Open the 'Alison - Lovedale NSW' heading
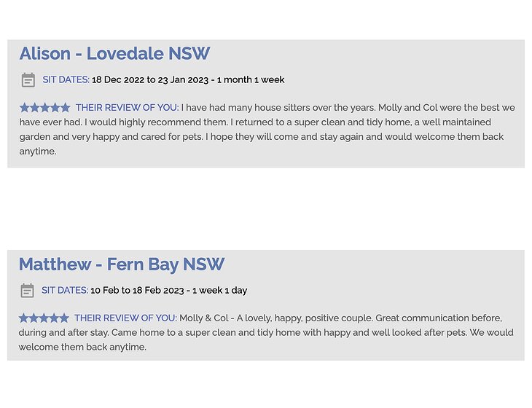The image size is (532, 408). [114, 54]
